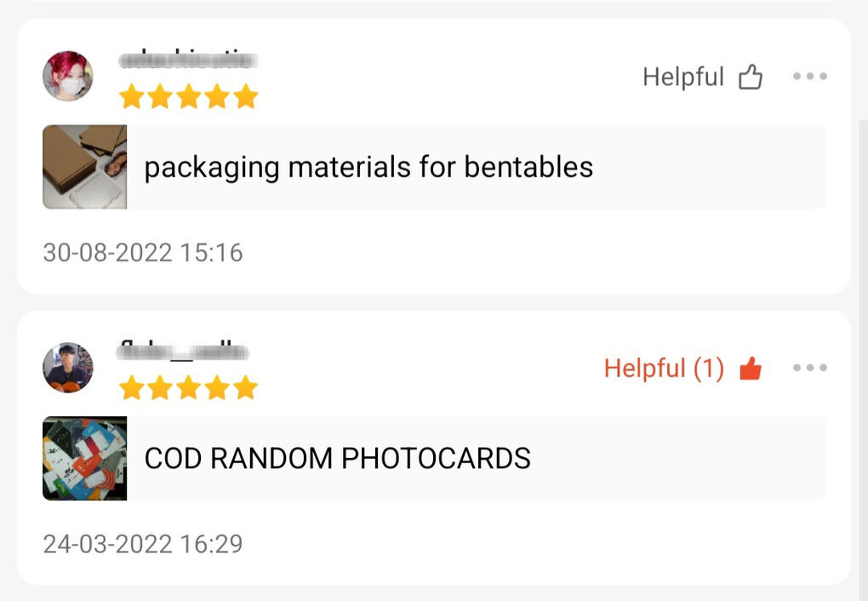The height and width of the screenshot is (601, 868).
Task: Tap the red filled thumbs-up icon
Action: click(750, 369)
